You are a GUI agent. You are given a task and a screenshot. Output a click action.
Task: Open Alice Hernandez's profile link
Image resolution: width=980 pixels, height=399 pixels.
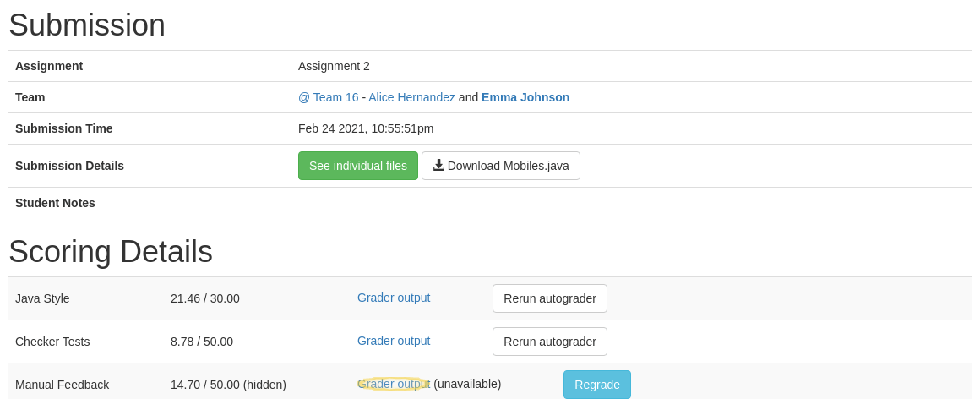411,97
